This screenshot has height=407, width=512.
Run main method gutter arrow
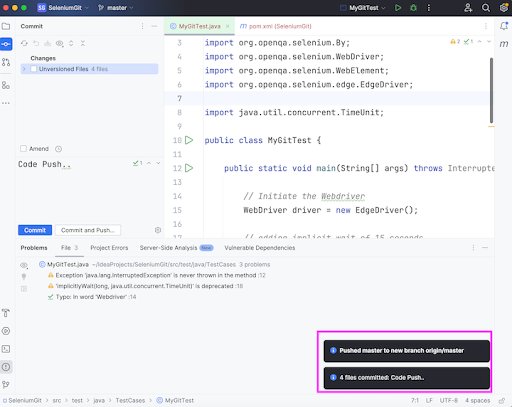point(189,168)
